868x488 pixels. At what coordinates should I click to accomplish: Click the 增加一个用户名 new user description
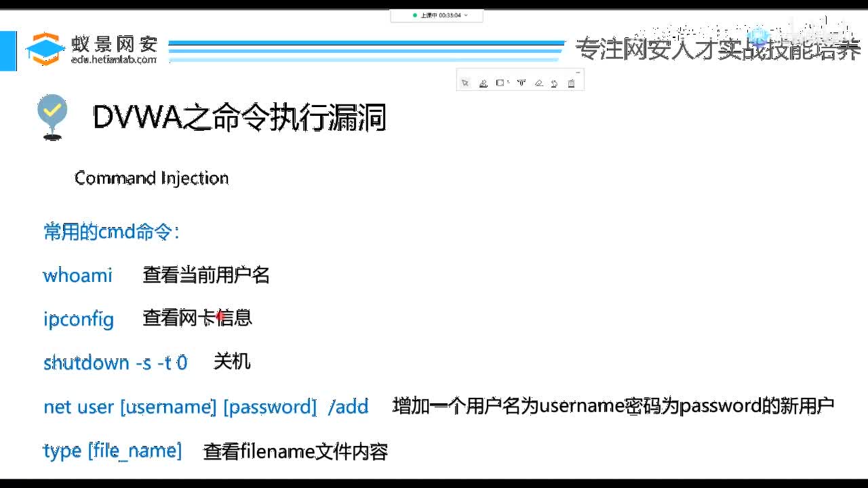point(614,406)
